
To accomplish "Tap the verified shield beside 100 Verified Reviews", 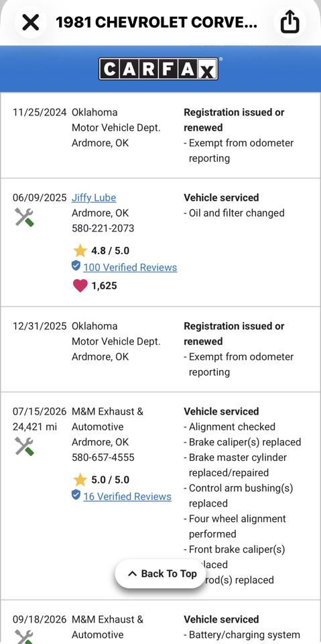I will [x=76, y=266].
